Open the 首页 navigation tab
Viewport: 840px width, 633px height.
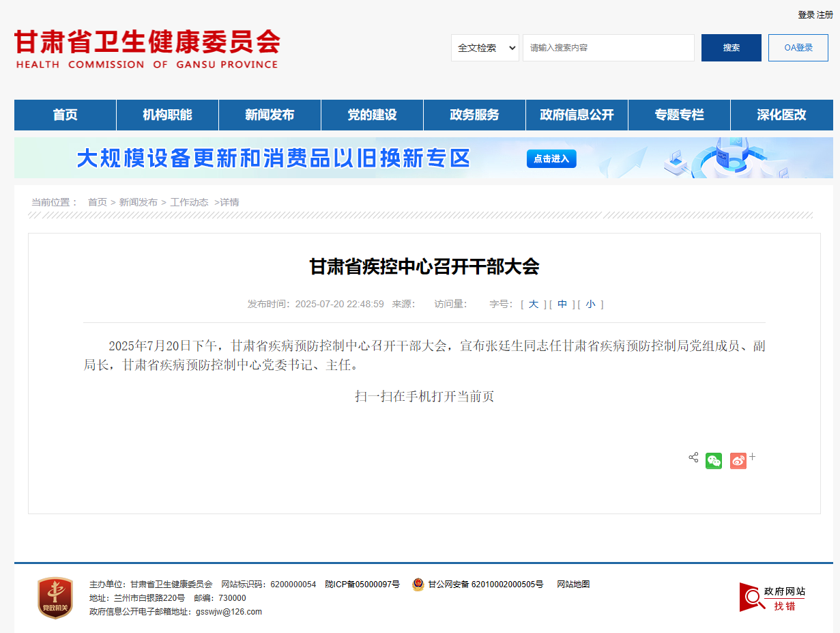(66, 115)
